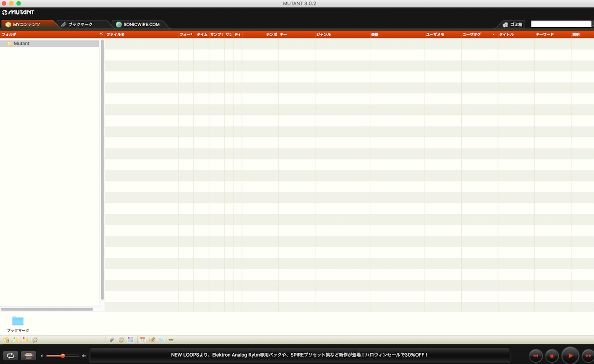Click the folder panel horizontal scrollbar
The width and height of the screenshot is (594, 364).
pos(47,309)
